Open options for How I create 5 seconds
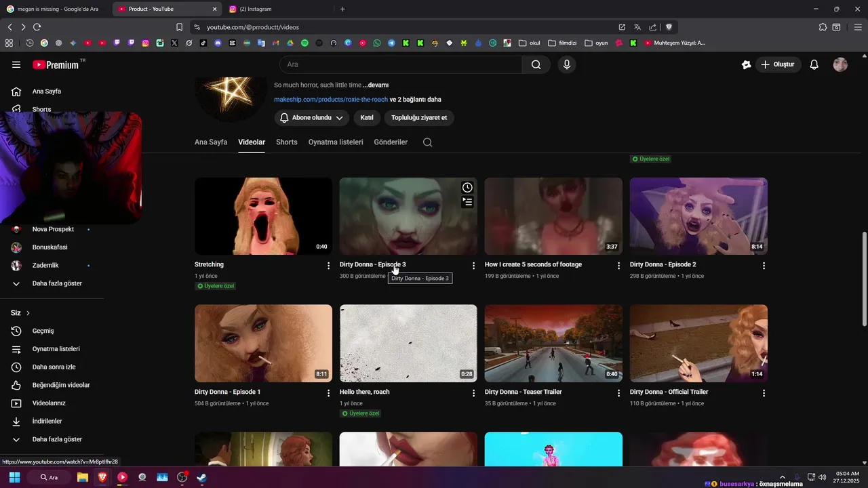 click(618, 266)
